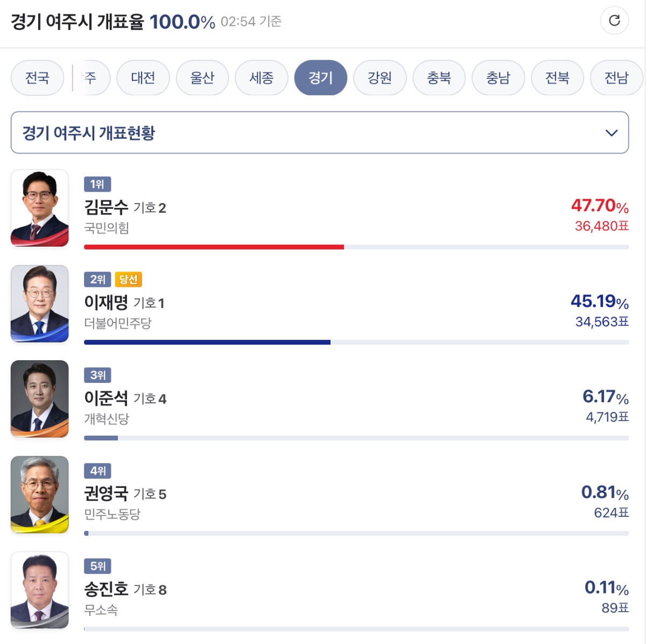Switch to the 충북 tab
The image size is (646, 644).
(439, 78)
